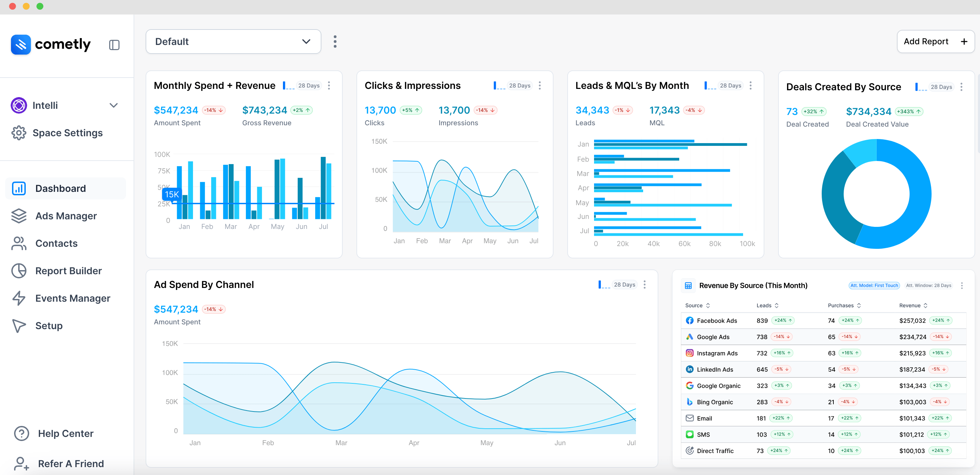Collapse the sidebar using panel icon
The width and height of the screenshot is (980, 475).
coord(114,45)
